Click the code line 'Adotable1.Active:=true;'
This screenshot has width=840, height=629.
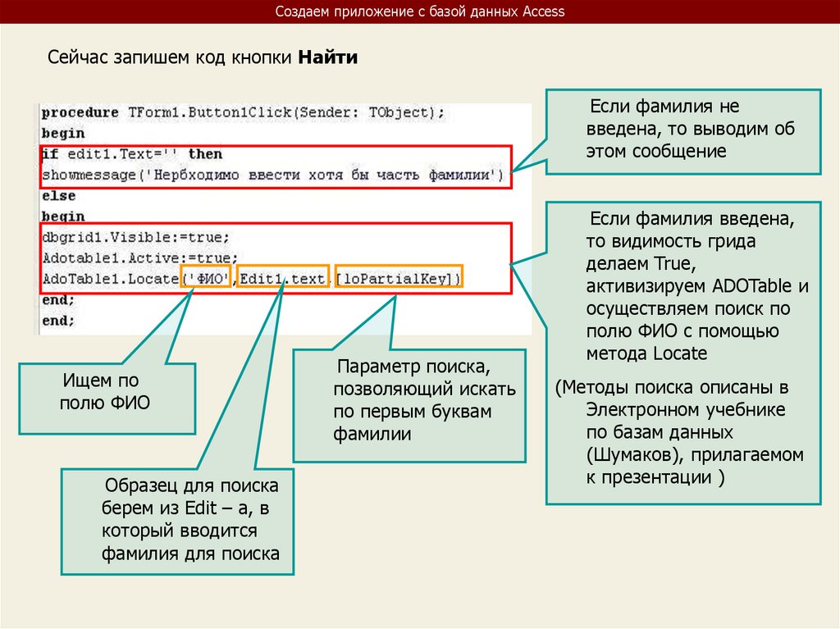(139, 258)
